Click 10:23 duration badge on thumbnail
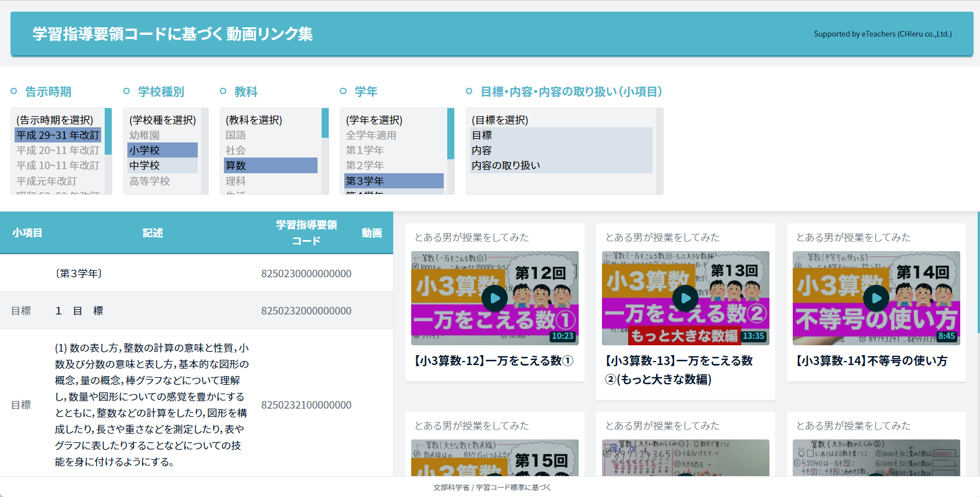 (x=562, y=336)
